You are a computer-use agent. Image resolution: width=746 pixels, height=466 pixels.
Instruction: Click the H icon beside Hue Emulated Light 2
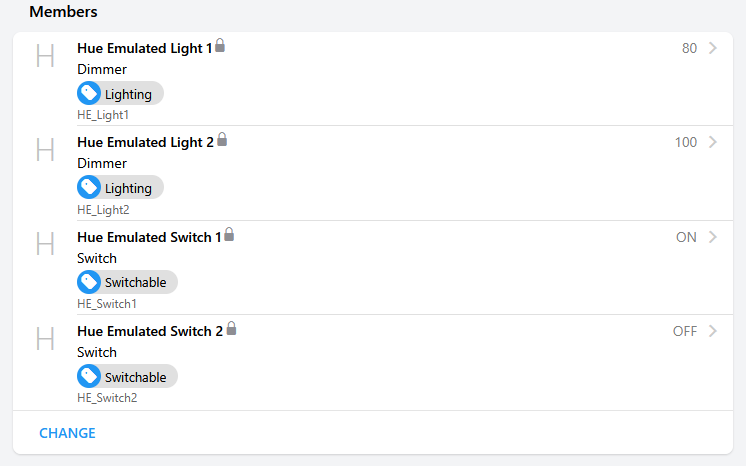45,151
